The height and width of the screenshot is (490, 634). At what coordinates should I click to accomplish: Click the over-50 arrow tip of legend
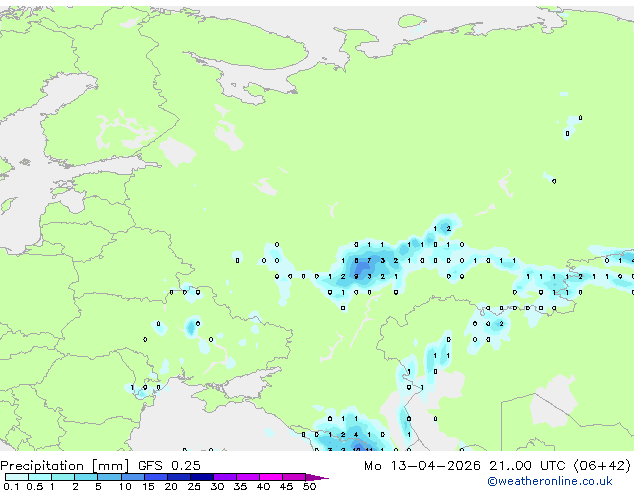(317, 477)
